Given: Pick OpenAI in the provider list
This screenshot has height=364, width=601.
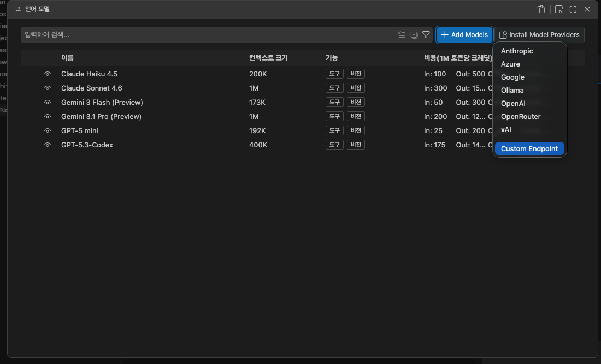Looking at the screenshot, I should (529, 103).
